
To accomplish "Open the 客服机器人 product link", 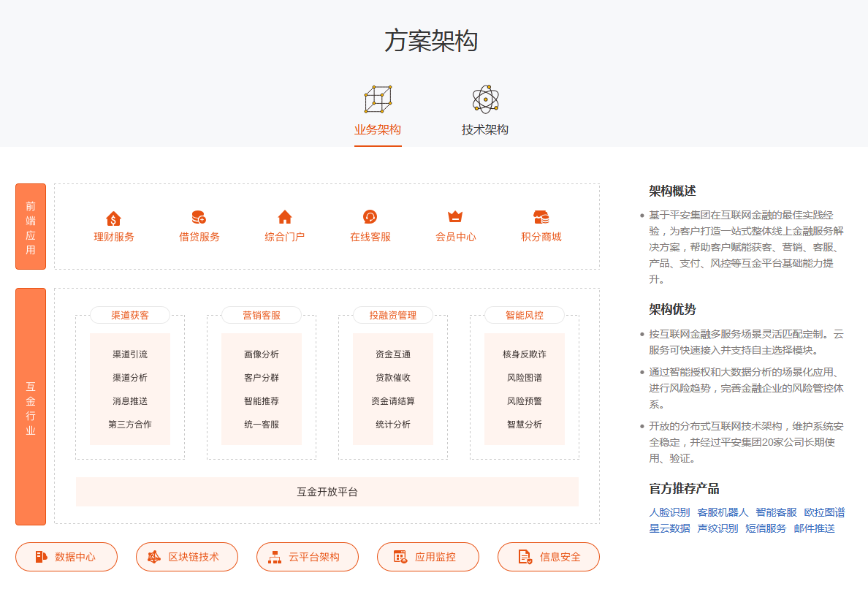I will pos(723,512).
